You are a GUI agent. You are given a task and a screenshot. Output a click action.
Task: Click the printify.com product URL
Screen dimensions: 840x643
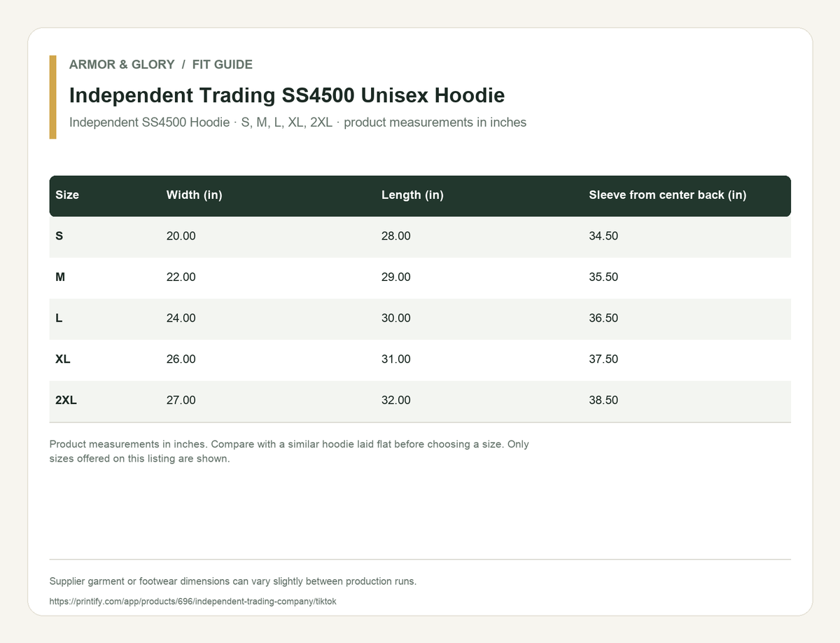pos(193,602)
